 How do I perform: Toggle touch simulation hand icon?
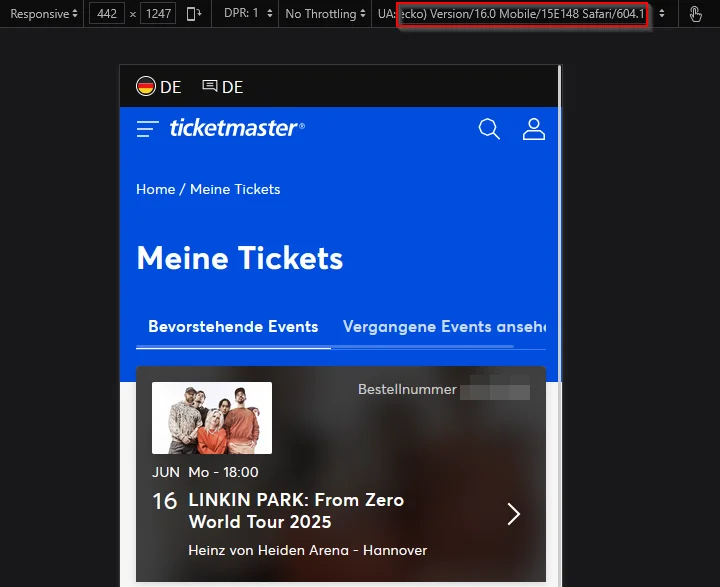pos(696,14)
